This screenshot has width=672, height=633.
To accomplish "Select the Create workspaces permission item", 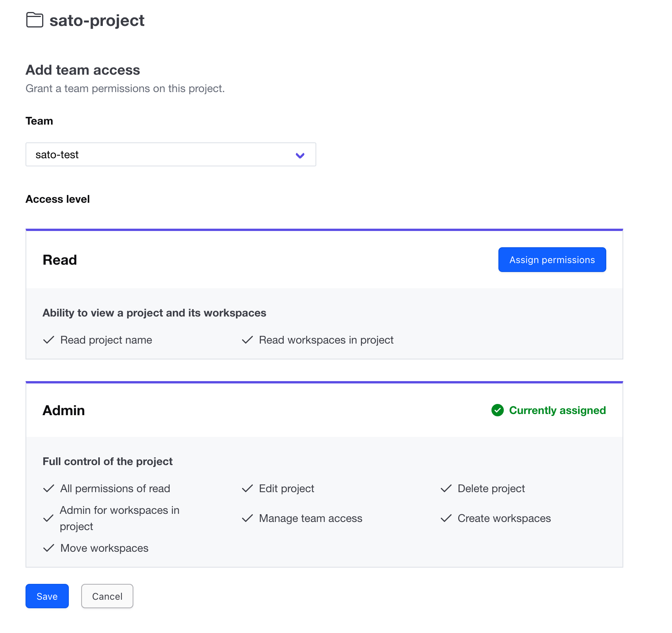I will pyautogui.click(x=504, y=518).
